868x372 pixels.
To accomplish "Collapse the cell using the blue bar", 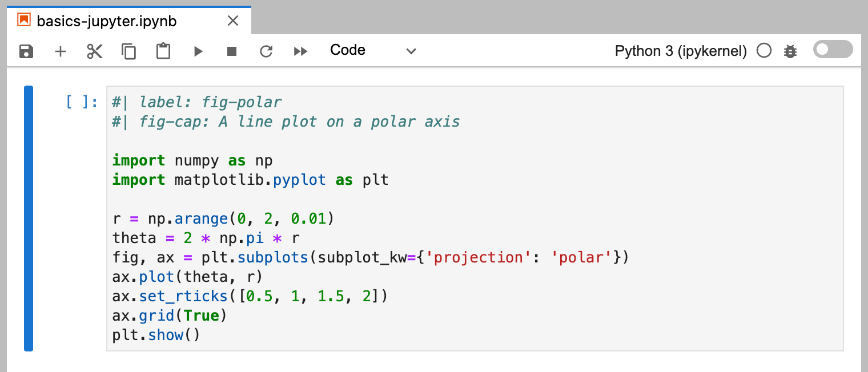I will (27, 219).
